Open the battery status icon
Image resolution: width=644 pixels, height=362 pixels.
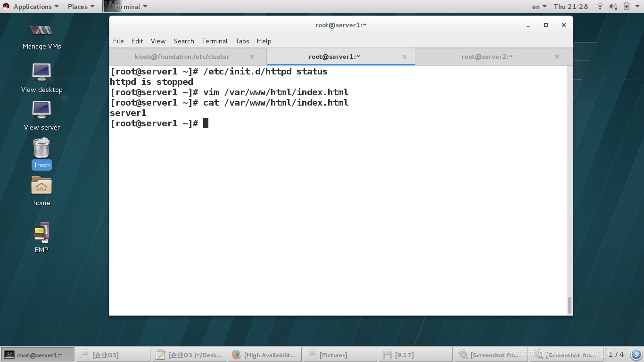pos(627,7)
